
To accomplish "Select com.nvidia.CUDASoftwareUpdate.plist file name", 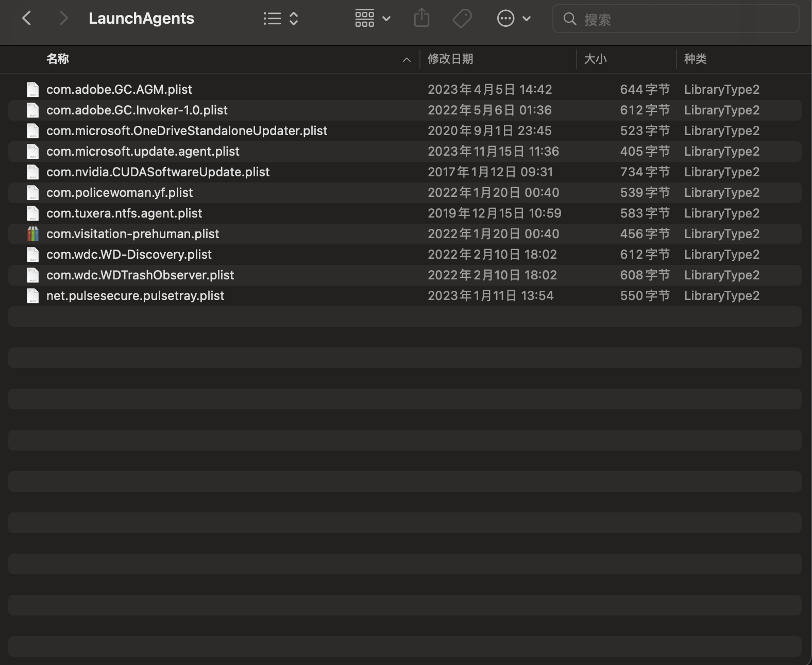I will 158,172.
